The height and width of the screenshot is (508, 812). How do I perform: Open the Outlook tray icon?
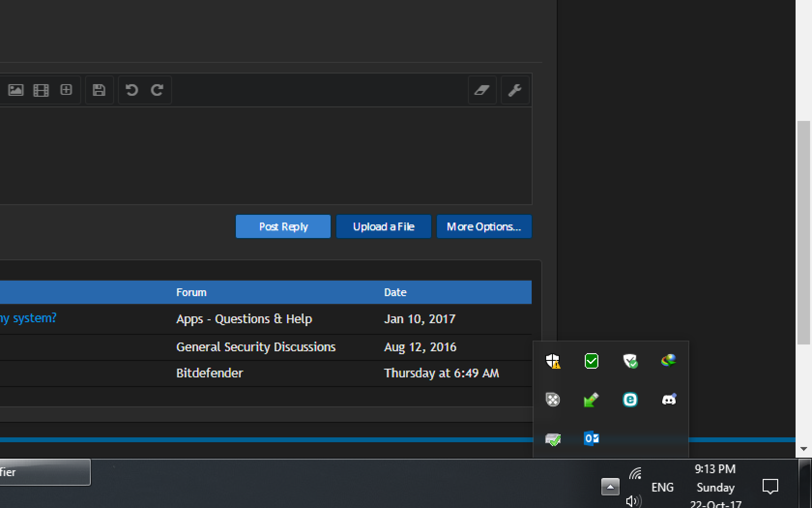pos(592,439)
